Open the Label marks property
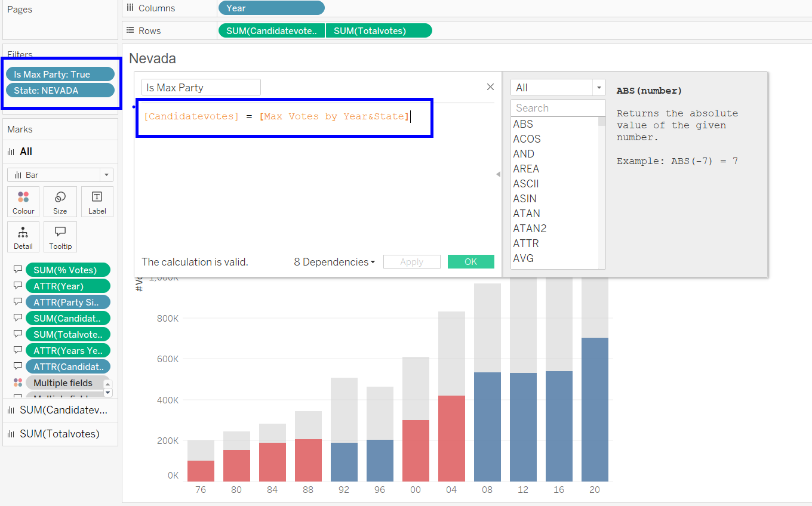 (x=97, y=202)
